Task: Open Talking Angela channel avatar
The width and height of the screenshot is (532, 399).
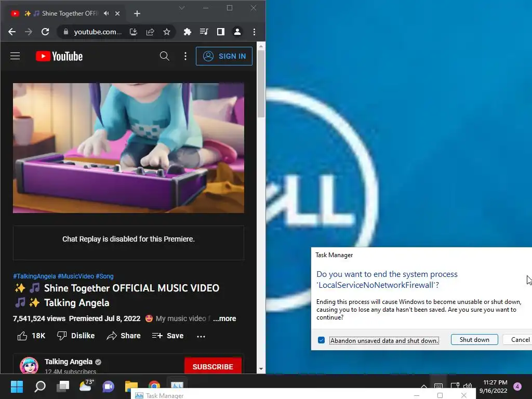Action: click(29, 366)
